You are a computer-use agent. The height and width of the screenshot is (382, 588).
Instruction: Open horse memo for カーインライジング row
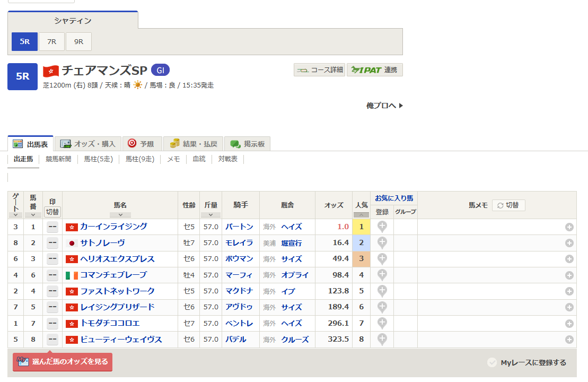click(569, 227)
